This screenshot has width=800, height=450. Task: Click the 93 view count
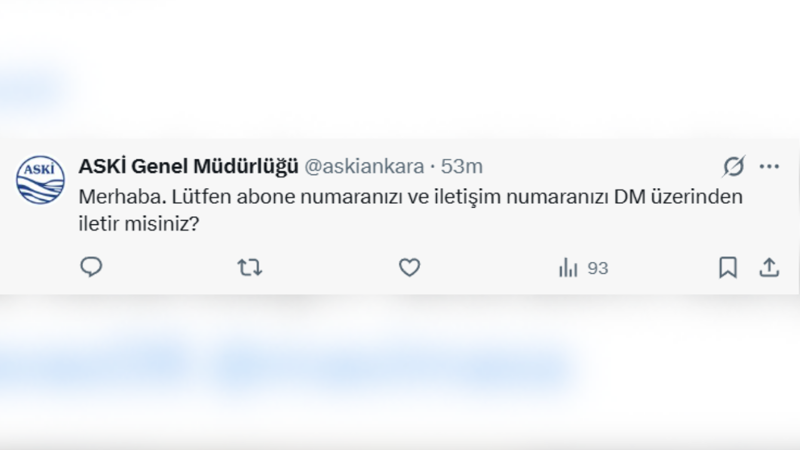pyautogui.click(x=598, y=268)
